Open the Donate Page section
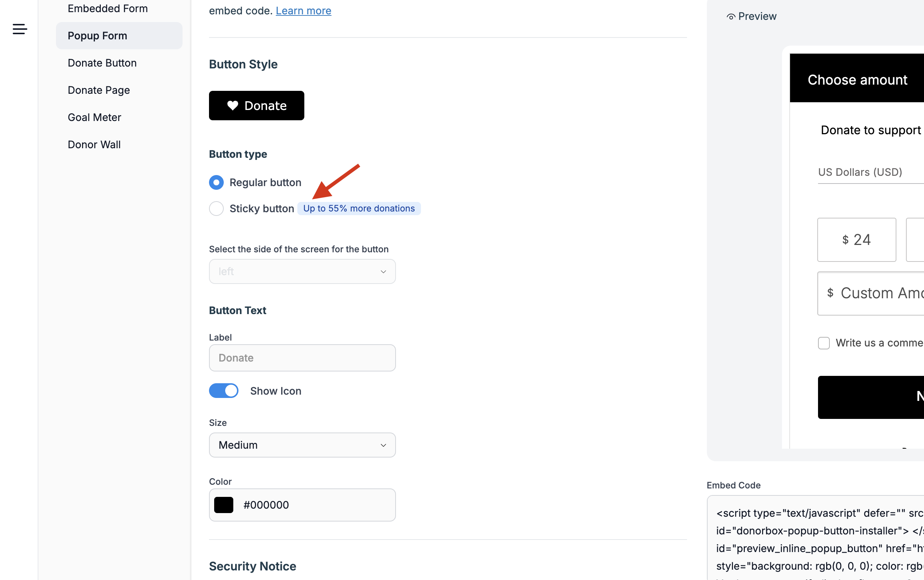The height and width of the screenshot is (580, 924). (x=99, y=90)
